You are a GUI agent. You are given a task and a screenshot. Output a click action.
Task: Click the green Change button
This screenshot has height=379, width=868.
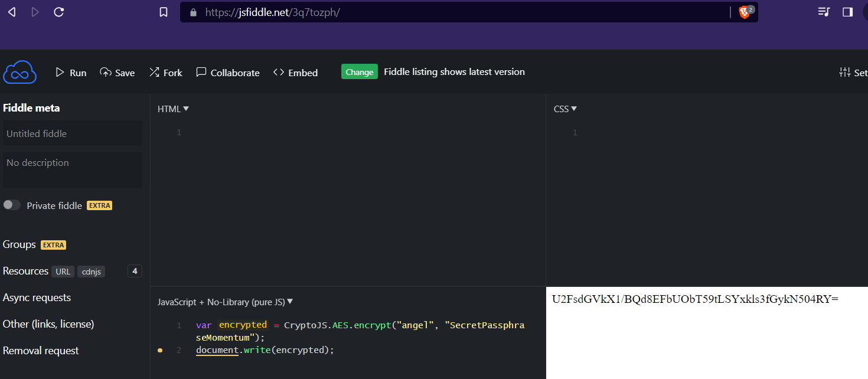(359, 71)
